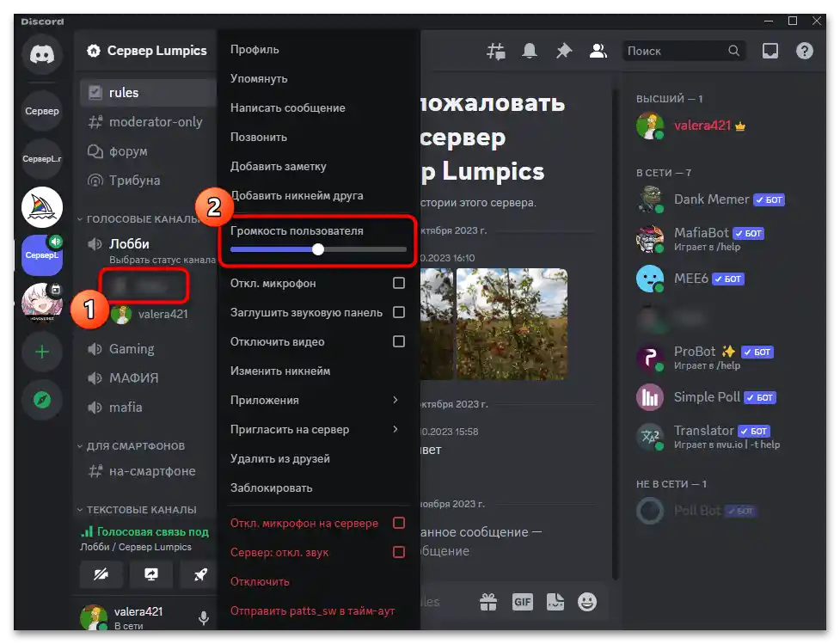Enable the Откл. микрофон checkbox
This screenshot has height=644, width=840.
[x=398, y=283]
